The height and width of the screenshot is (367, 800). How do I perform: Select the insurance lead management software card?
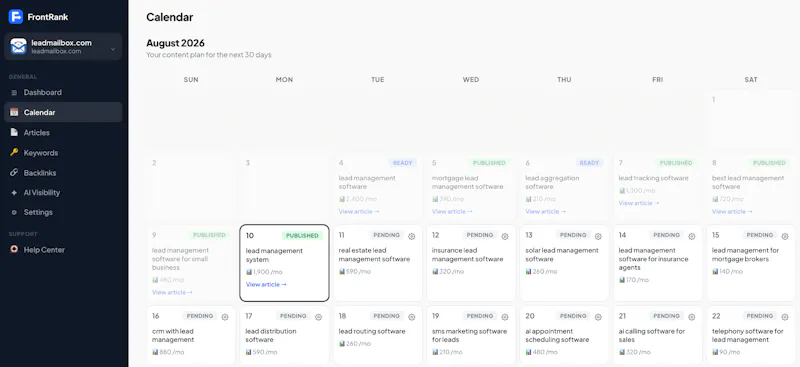471,263
